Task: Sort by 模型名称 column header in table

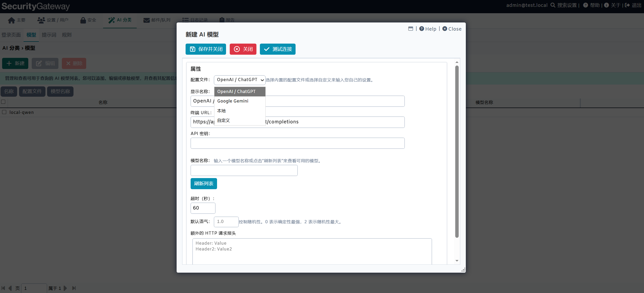Action: (484, 103)
